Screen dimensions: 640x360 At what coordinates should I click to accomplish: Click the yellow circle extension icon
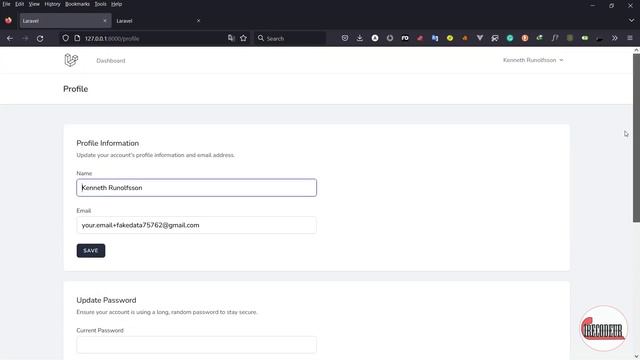[450, 38]
